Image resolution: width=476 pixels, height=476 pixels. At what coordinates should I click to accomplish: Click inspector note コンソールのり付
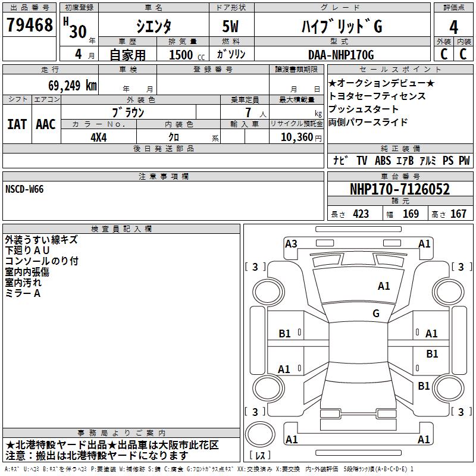42,261
